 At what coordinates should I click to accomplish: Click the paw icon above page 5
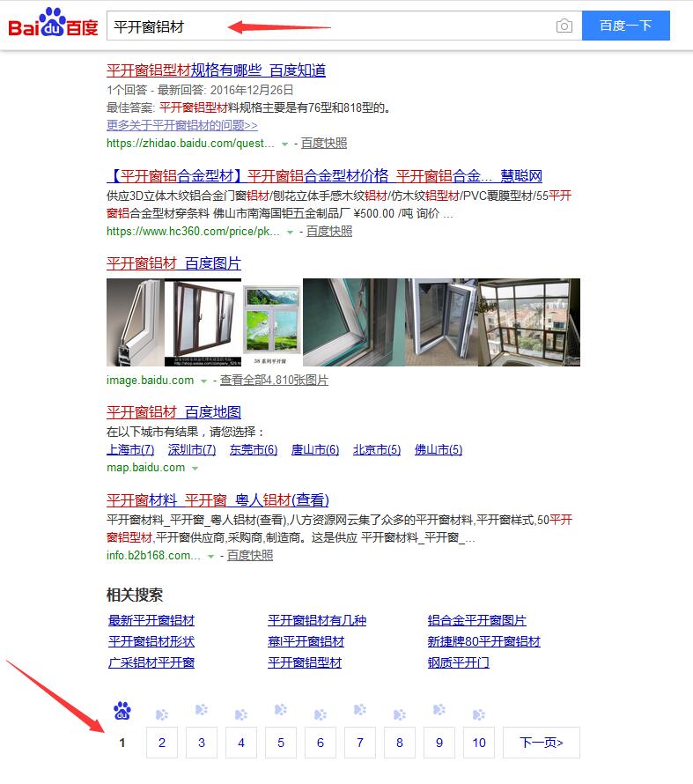[281, 709]
